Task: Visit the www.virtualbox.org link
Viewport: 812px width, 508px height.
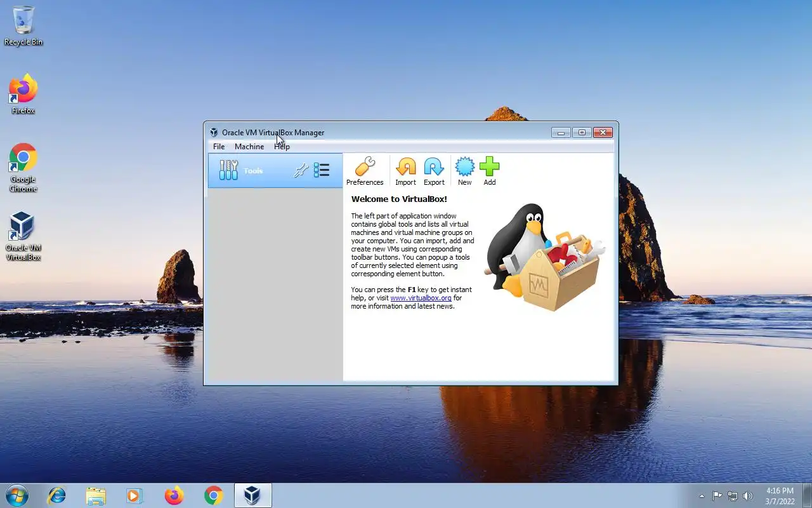Action: click(421, 298)
